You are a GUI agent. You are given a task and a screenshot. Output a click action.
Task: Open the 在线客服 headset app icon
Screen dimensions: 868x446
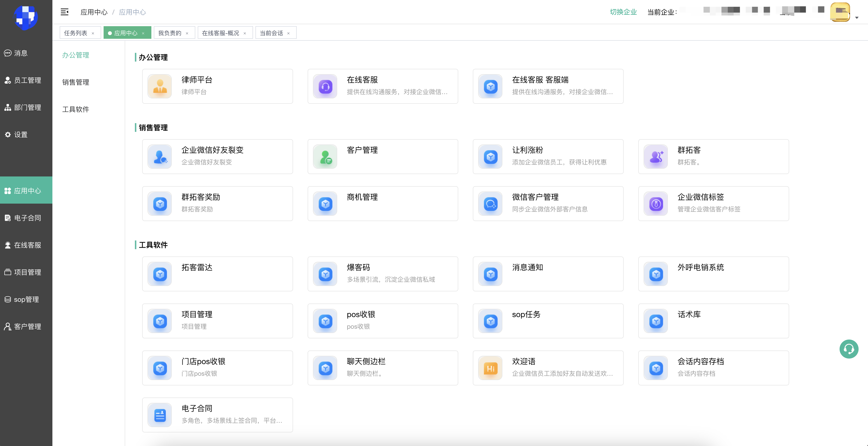point(325,87)
